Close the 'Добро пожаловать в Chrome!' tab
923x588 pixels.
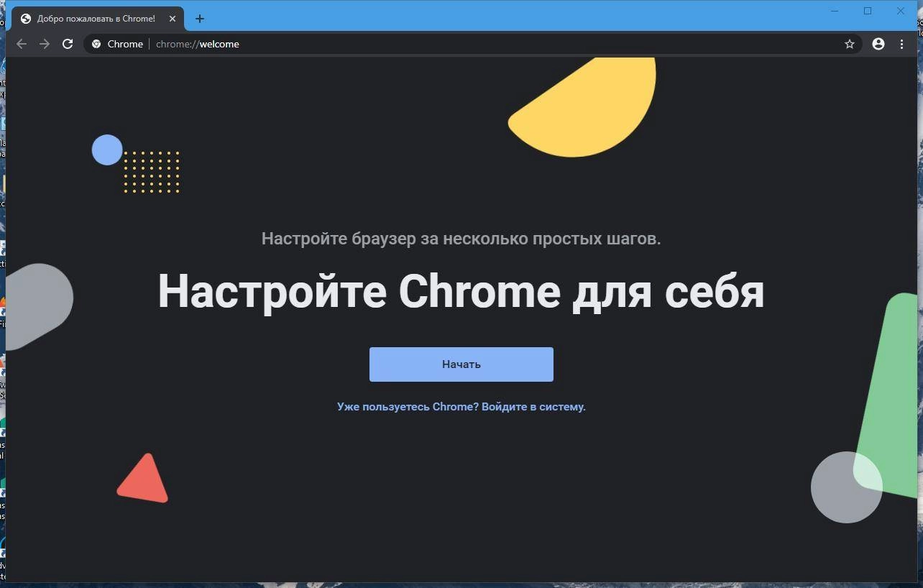click(x=172, y=19)
